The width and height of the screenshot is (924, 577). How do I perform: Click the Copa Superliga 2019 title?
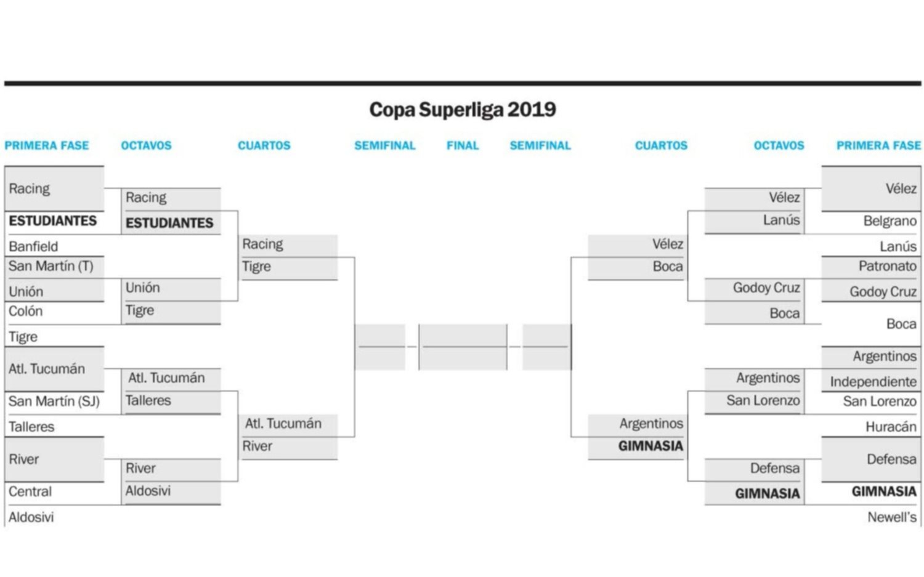[x=462, y=110]
